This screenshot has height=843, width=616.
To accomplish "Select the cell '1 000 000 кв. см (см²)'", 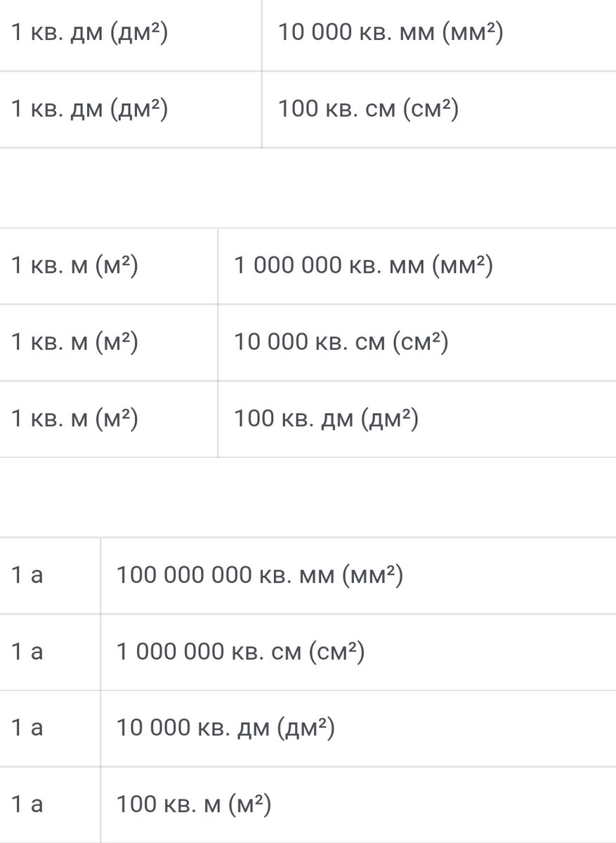I will coord(358,653).
